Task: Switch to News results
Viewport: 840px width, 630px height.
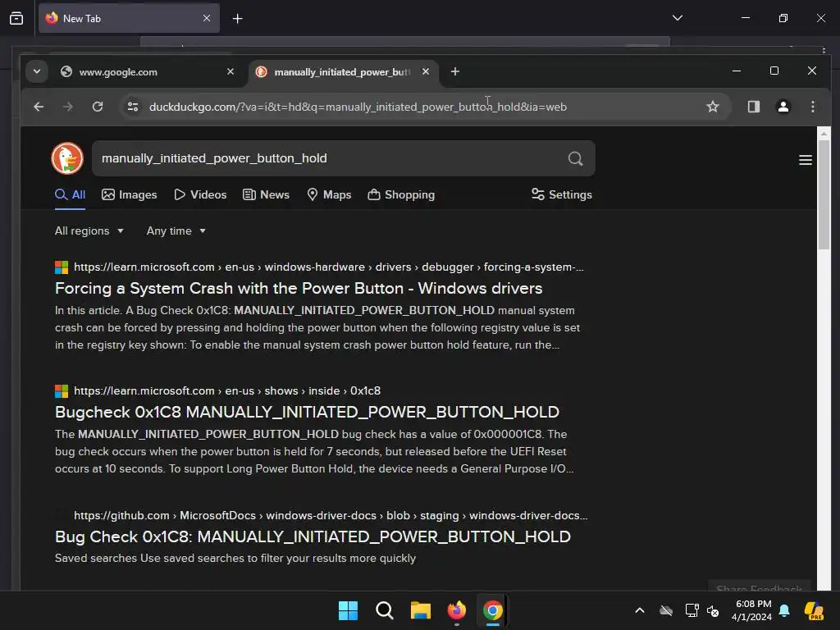Action: [x=266, y=194]
